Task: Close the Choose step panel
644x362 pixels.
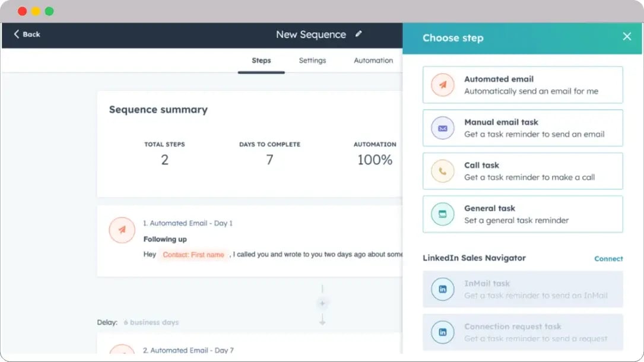Action: tap(627, 37)
